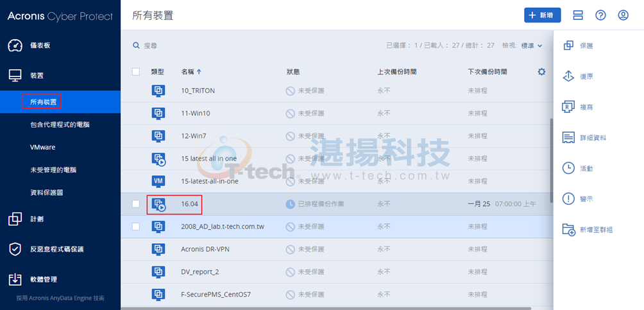Open the user account icon

tap(623, 15)
